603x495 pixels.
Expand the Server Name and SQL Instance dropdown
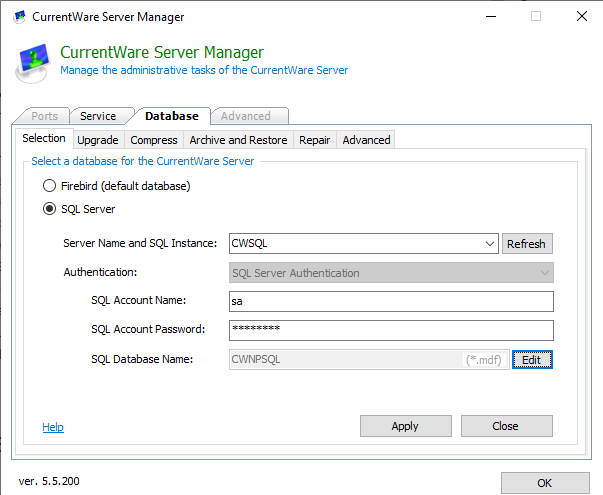coord(489,243)
